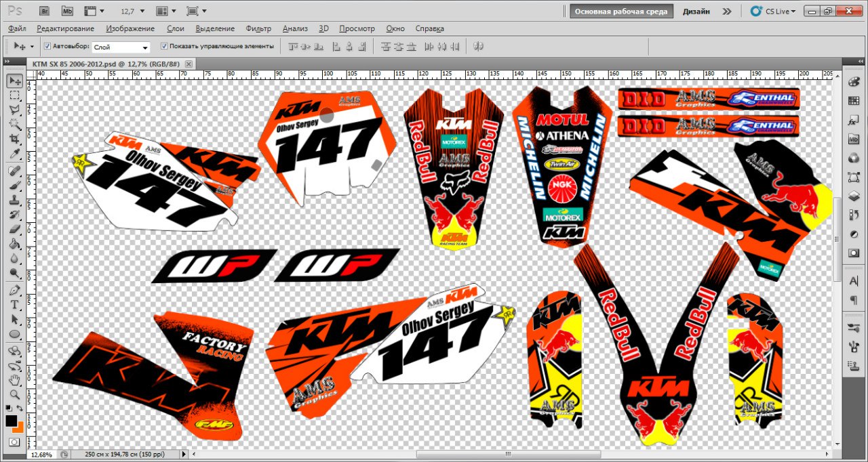
Task: Switch to Дизайн workspace
Action: coord(696,11)
